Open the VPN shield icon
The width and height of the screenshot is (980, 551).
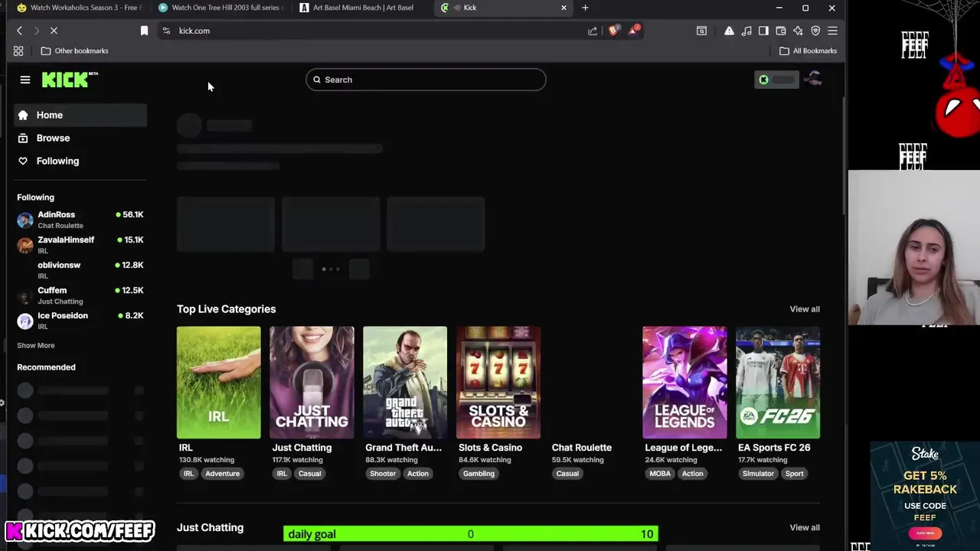click(815, 31)
